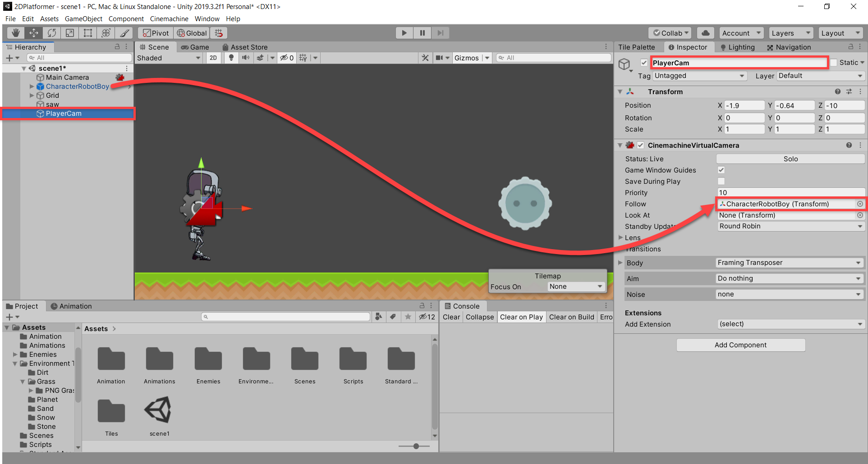Open the Noise dropdown
The height and width of the screenshot is (464, 868).
click(x=790, y=294)
